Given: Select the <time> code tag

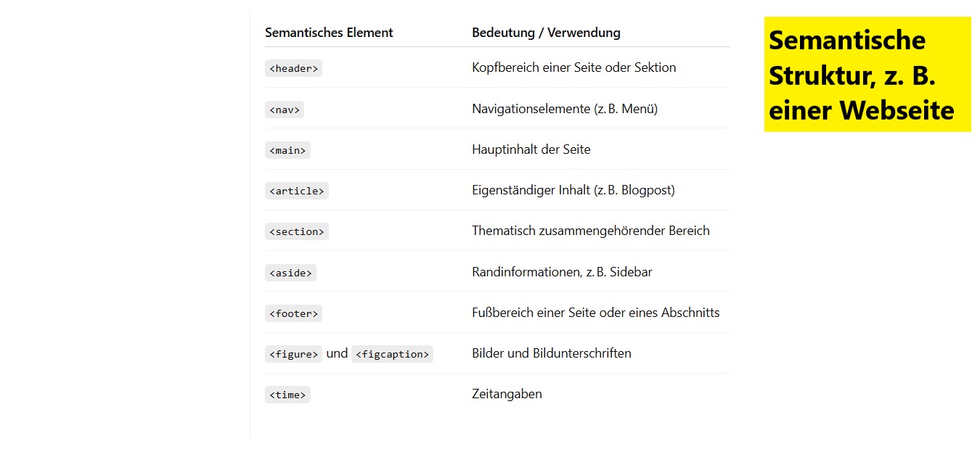Looking at the screenshot, I should point(287,395).
